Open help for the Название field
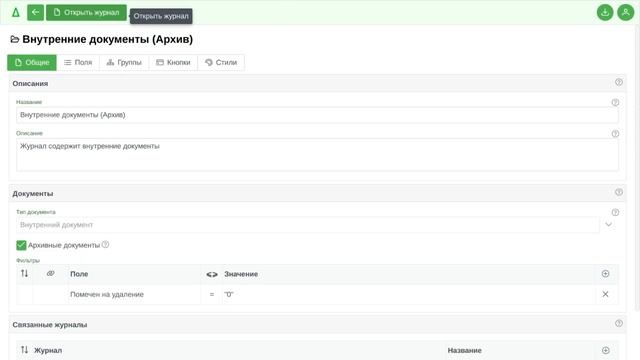 click(x=615, y=102)
